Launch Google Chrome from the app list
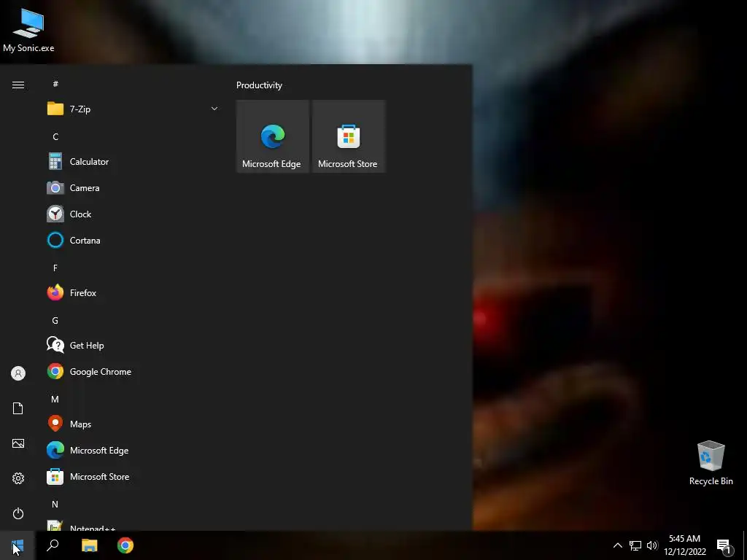The image size is (747, 560). coord(133,371)
